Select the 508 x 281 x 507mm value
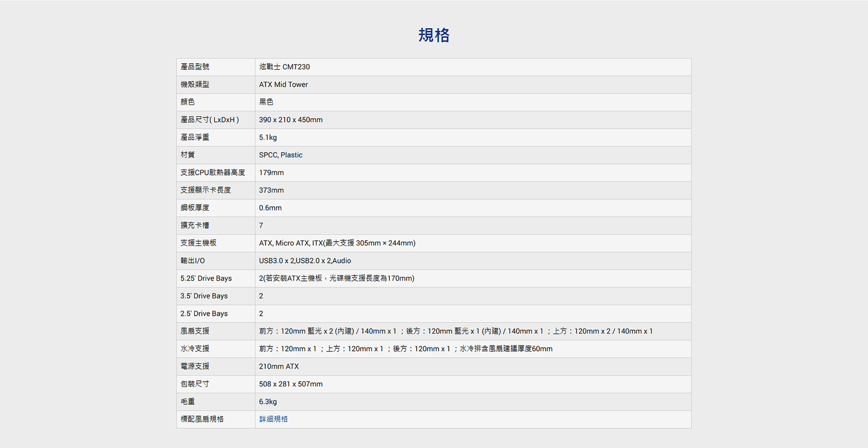The image size is (868, 448). tap(291, 384)
